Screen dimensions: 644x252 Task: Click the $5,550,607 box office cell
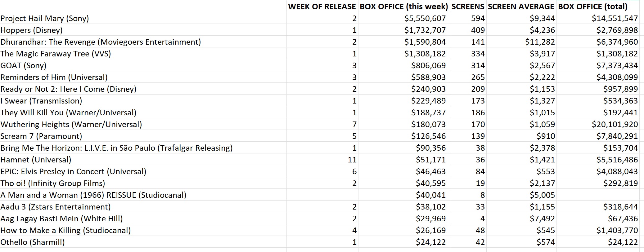[x=425, y=18]
